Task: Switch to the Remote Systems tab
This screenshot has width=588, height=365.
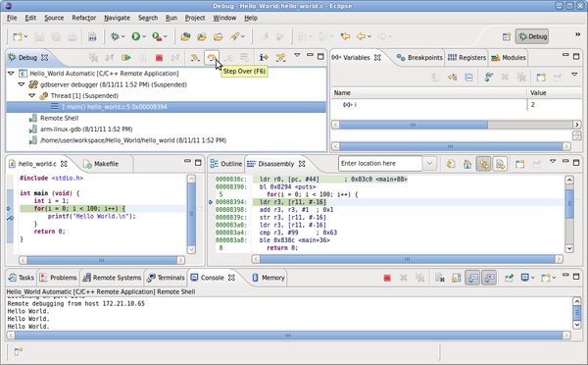Action: [x=112, y=278]
